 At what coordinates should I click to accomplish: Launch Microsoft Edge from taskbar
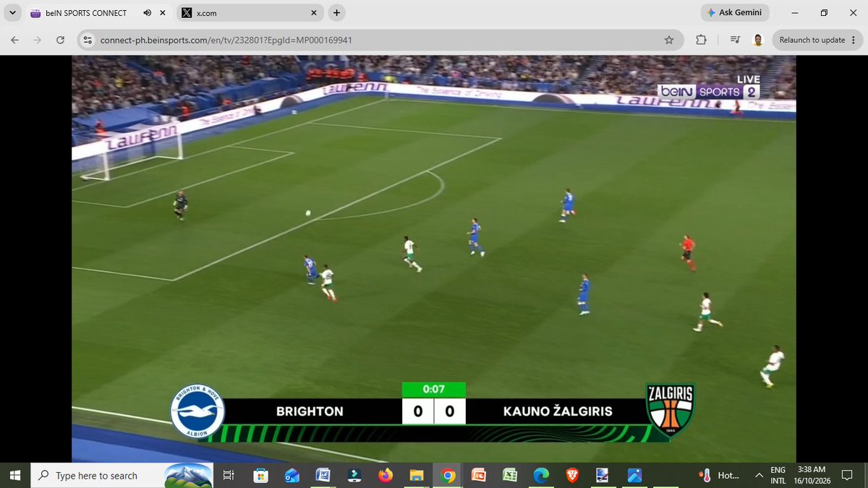(x=540, y=475)
